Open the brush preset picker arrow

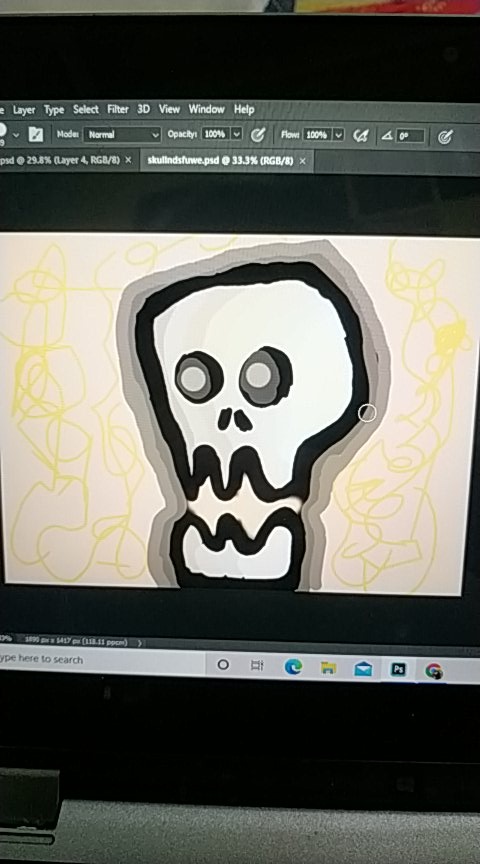pyautogui.click(x=16, y=134)
